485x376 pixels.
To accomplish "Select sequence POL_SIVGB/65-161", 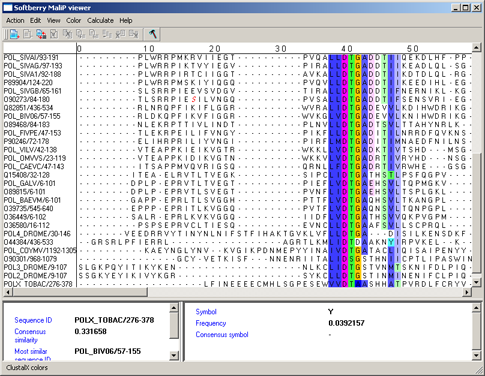I will click(x=32, y=91).
